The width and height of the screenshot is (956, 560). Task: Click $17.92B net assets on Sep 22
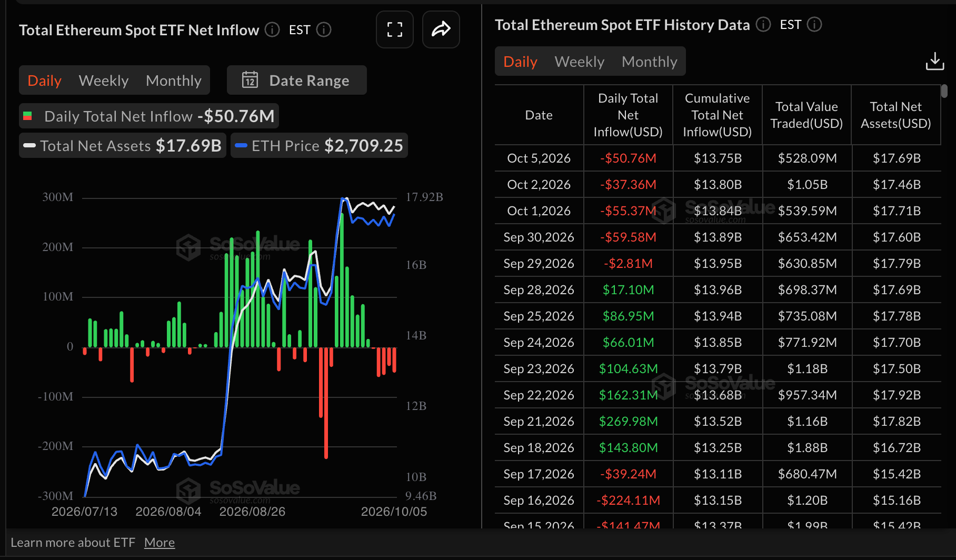897,395
